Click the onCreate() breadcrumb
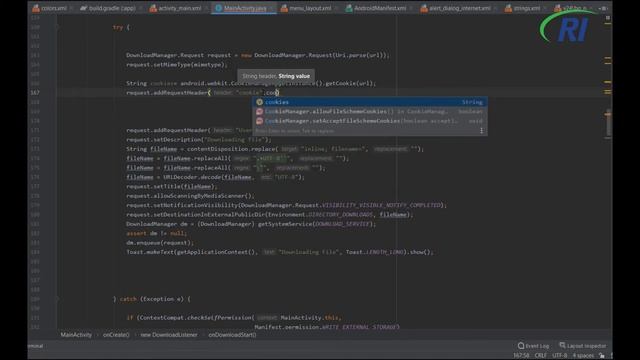Image resolution: width=640 pixels, height=360 pixels. (116, 335)
